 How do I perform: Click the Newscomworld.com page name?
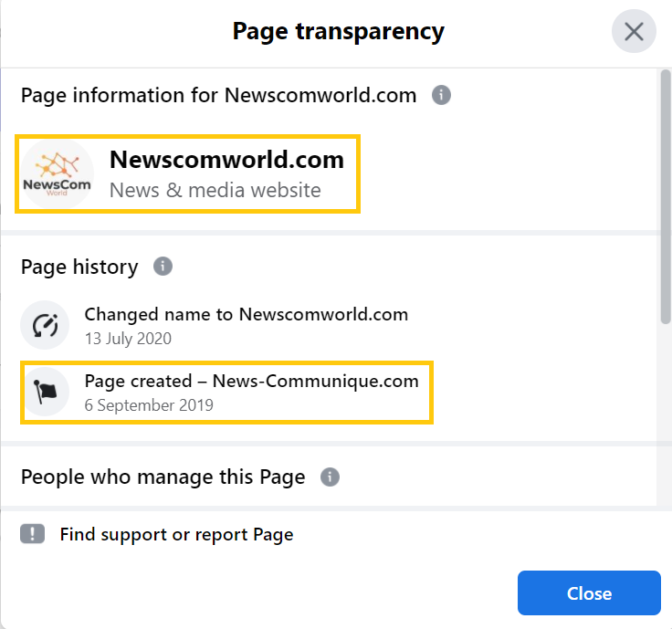[226, 160]
